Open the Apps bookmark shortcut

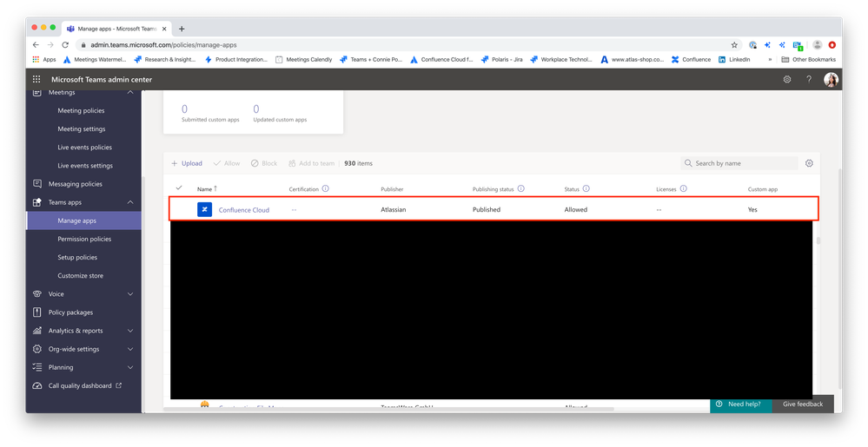44,59
